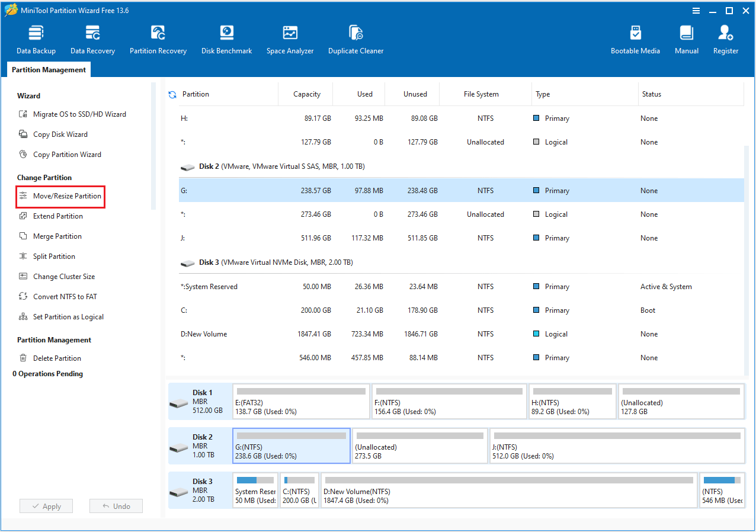Open Change Cluster Size option
This screenshot has height=532, width=756.
pyautogui.click(x=57, y=277)
